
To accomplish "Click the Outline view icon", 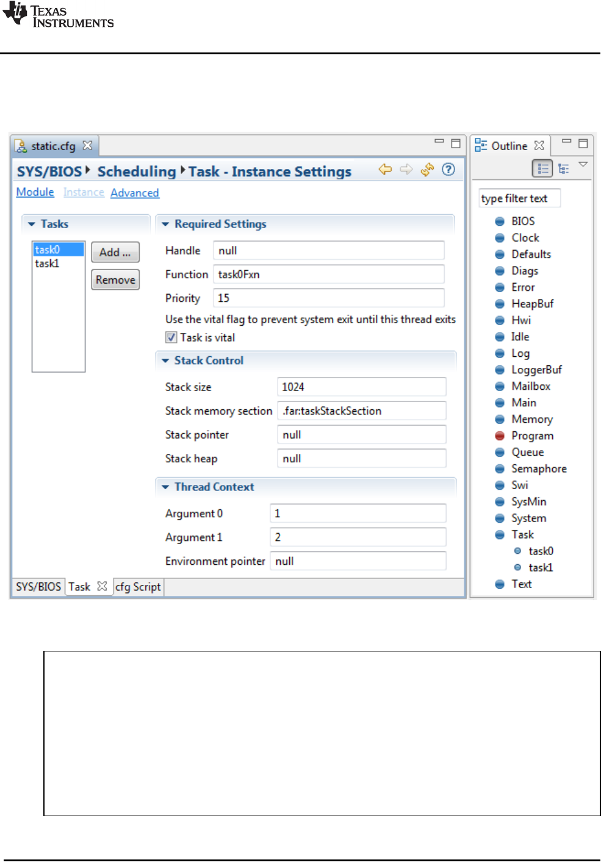I will pos(481,145).
